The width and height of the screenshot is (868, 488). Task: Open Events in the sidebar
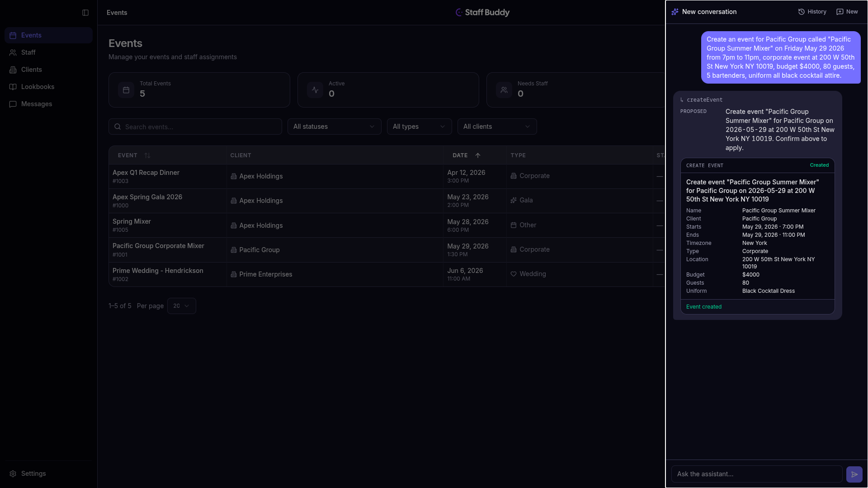(x=48, y=35)
